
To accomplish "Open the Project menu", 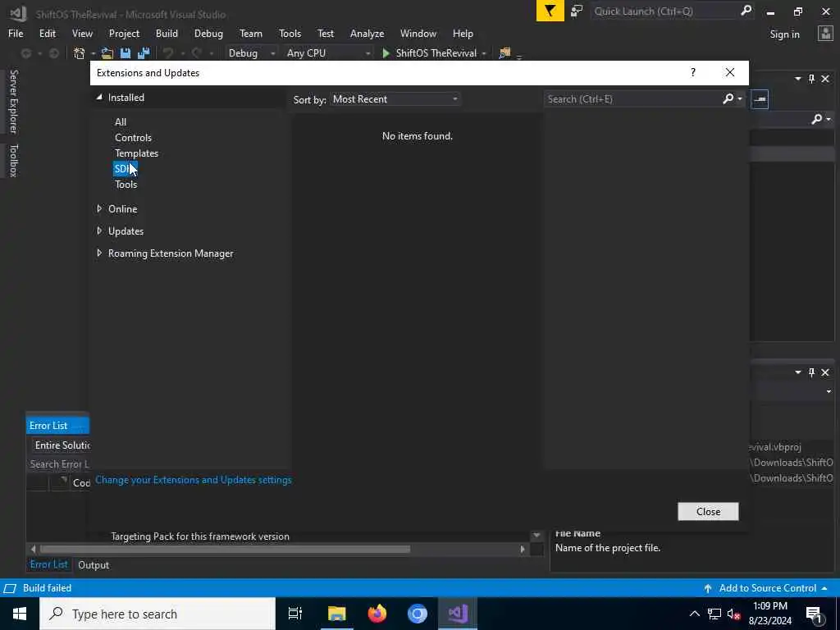I will click(124, 33).
